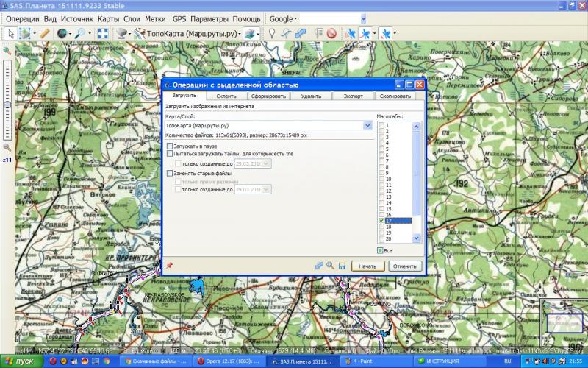This screenshot has width=588, height=368.
Task: Click the floppy disk save icon in dialog
Action: [x=342, y=265]
